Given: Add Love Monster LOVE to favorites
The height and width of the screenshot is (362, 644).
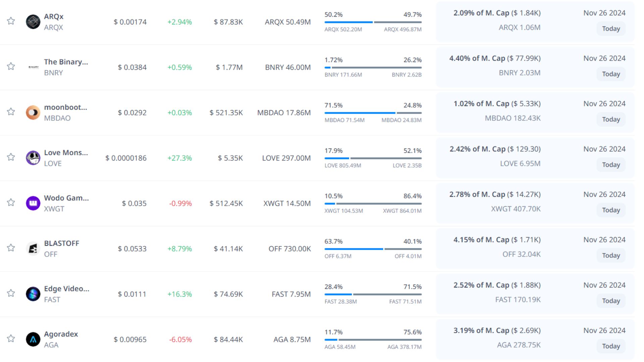Looking at the screenshot, I should pos(11,157).
